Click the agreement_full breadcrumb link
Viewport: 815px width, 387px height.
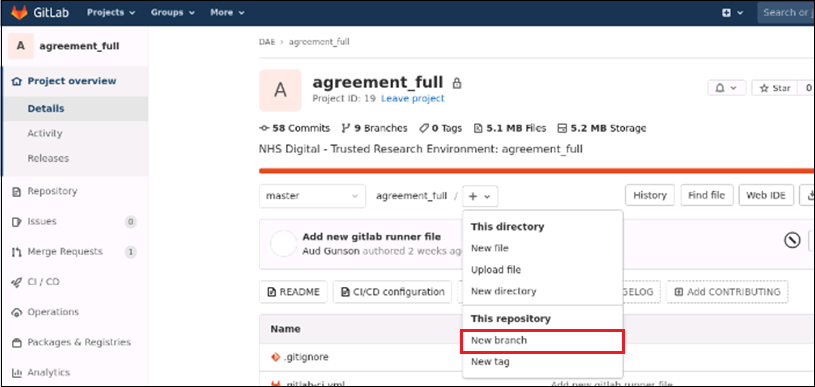click(319, 42)
